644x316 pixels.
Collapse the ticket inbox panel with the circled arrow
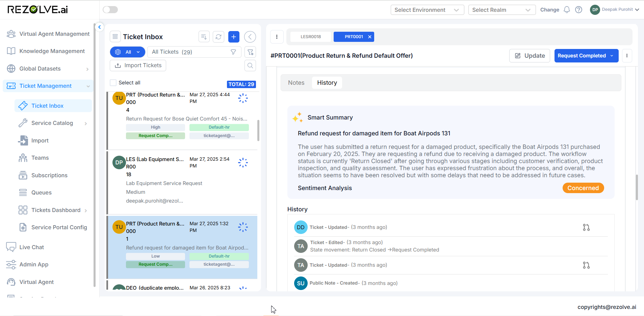250,37
